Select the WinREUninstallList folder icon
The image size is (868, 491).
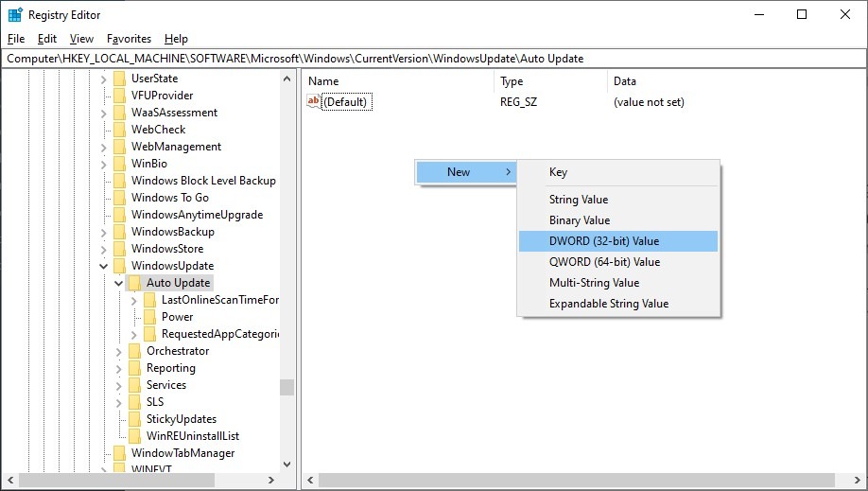[x=134, y=437]
